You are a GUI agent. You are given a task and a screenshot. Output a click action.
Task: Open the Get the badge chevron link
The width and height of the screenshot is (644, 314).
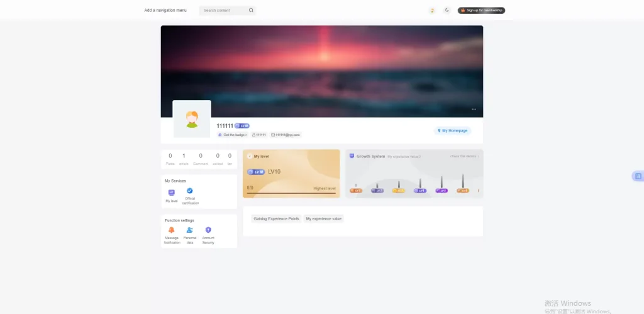click(233, 135)
